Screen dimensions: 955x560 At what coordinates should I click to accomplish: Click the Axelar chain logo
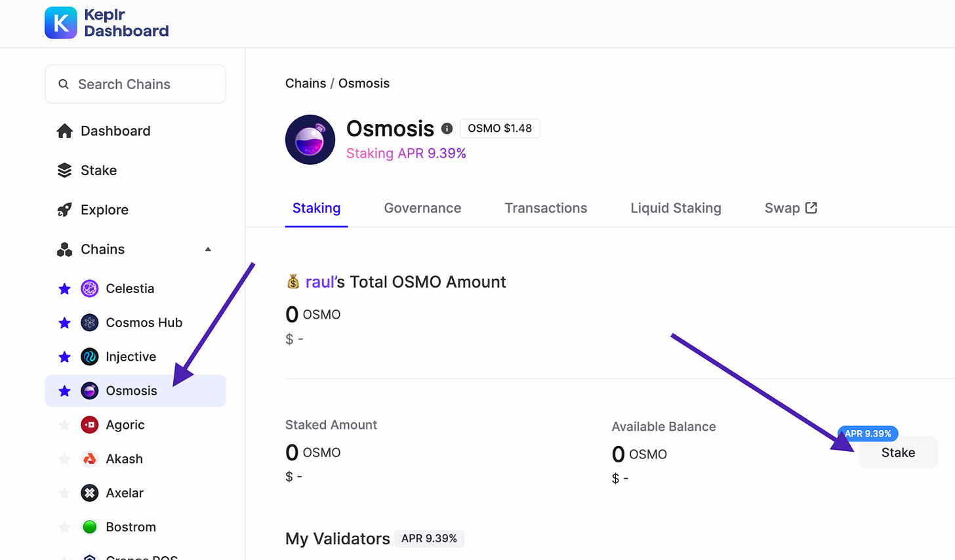pyautogui.click(x=90, y=493)
